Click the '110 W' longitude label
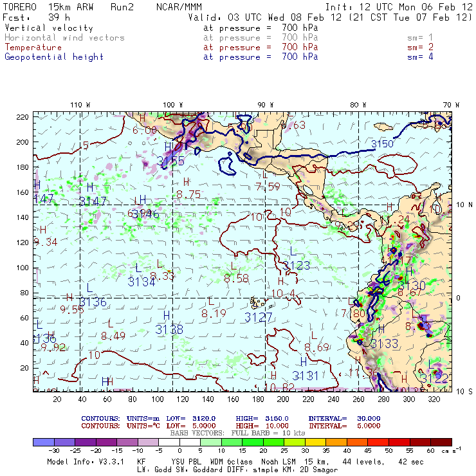476x476 pixels. point(80,105)
